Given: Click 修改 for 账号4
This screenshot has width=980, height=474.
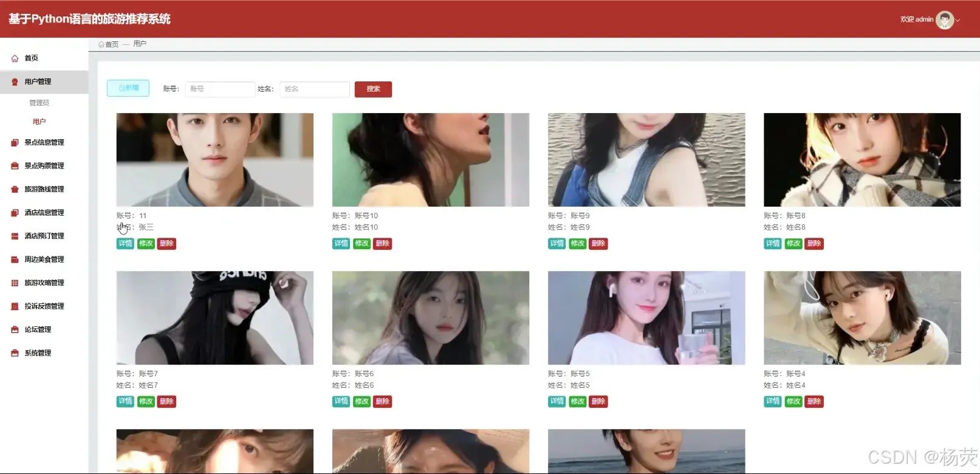Looking at the screenshot, I should [793, 402].
